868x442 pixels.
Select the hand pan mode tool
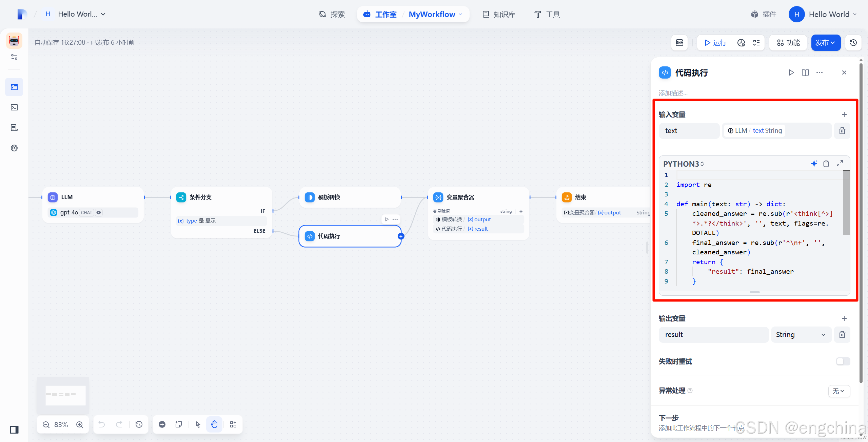click(x=214, y=424)
